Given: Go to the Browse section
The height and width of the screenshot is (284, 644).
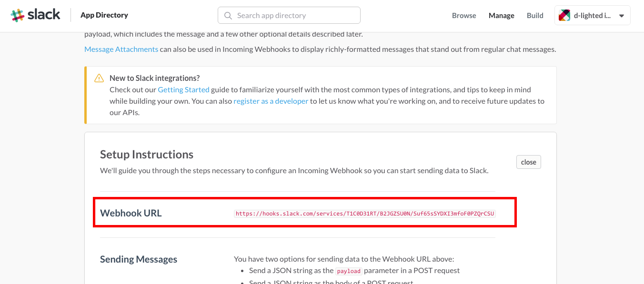Looking at the screenshot, I should [x=464, y=16].
